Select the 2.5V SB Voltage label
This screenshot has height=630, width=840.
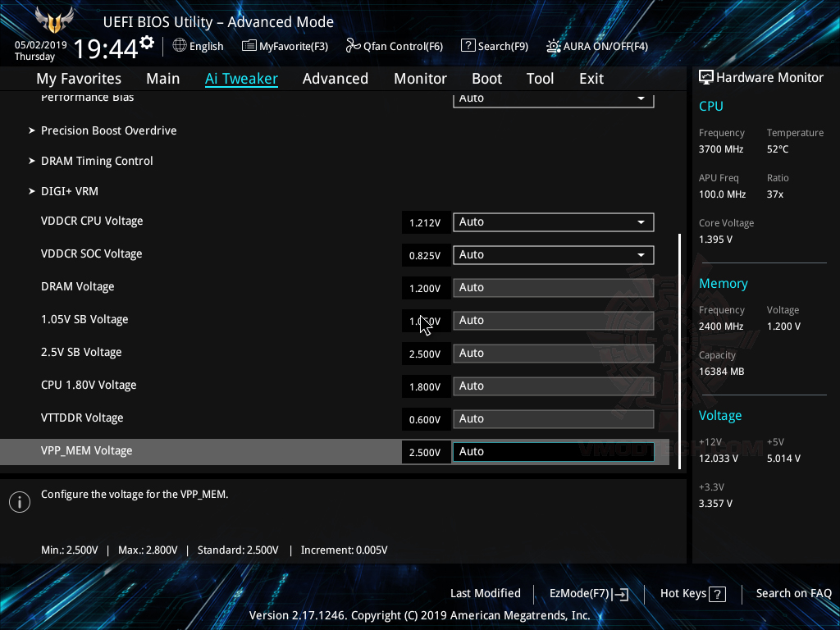point(81,353)
